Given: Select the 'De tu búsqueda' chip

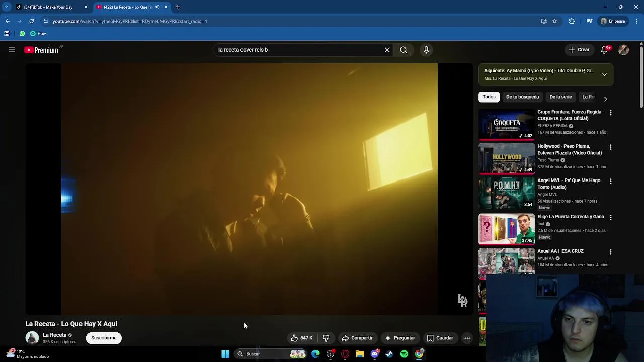Looking at the screenshot, I should pos(522,97).
